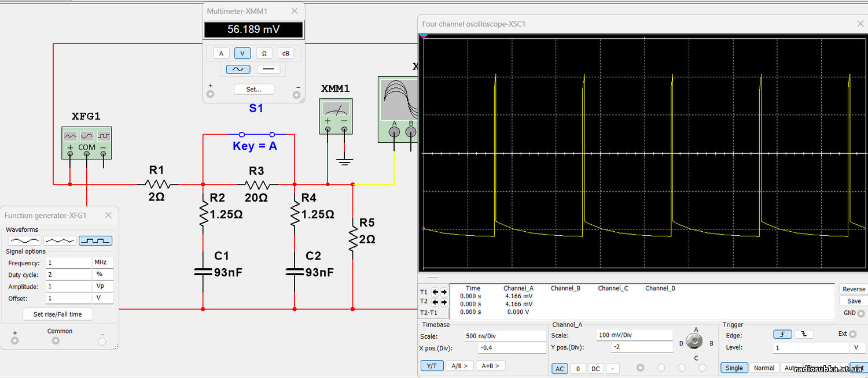This screenshot has width=868, height=378.
Task: Move cursor T2 left with its arrow
Action: (436, 302)
